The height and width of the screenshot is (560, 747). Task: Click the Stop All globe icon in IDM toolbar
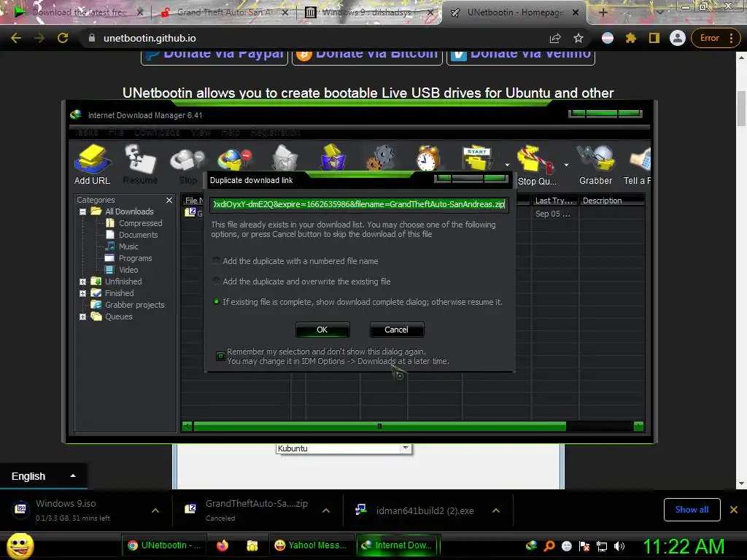click(234, 160)
